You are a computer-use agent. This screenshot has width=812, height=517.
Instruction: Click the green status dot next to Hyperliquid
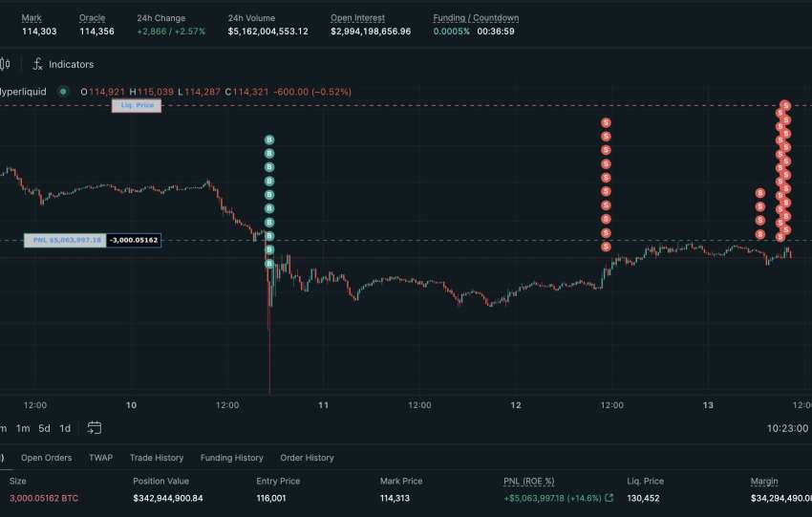coord(63,92)
